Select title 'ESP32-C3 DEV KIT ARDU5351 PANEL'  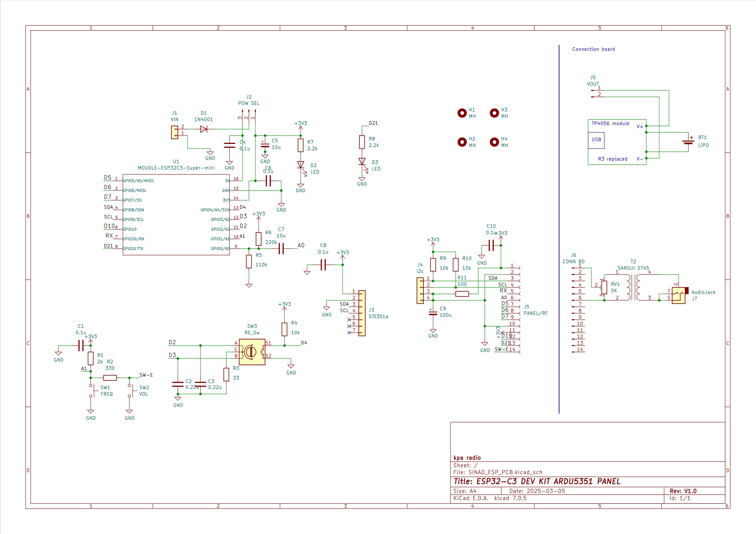pyautogui.click(x=537, y=481)
